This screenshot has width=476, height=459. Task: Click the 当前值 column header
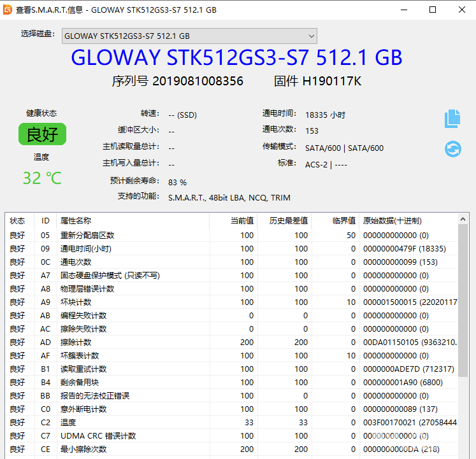pyautogui.click(x=242, y=221)
